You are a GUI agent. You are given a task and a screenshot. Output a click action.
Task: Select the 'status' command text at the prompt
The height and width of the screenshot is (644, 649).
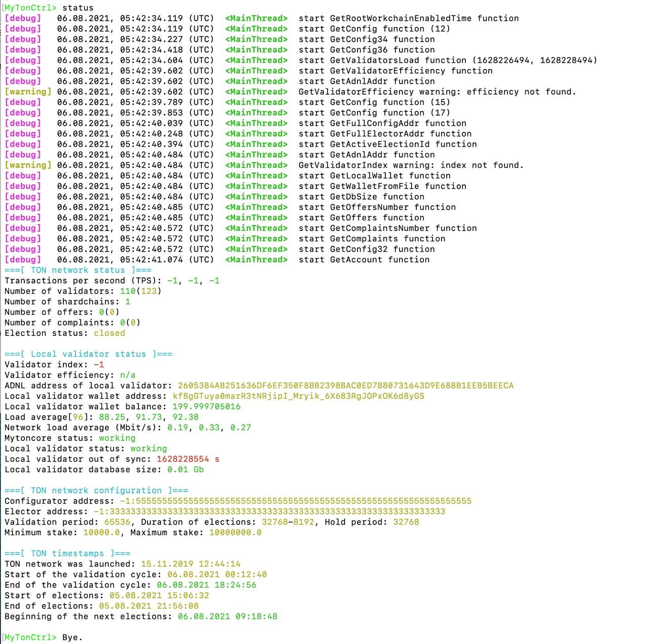(78, 8)
